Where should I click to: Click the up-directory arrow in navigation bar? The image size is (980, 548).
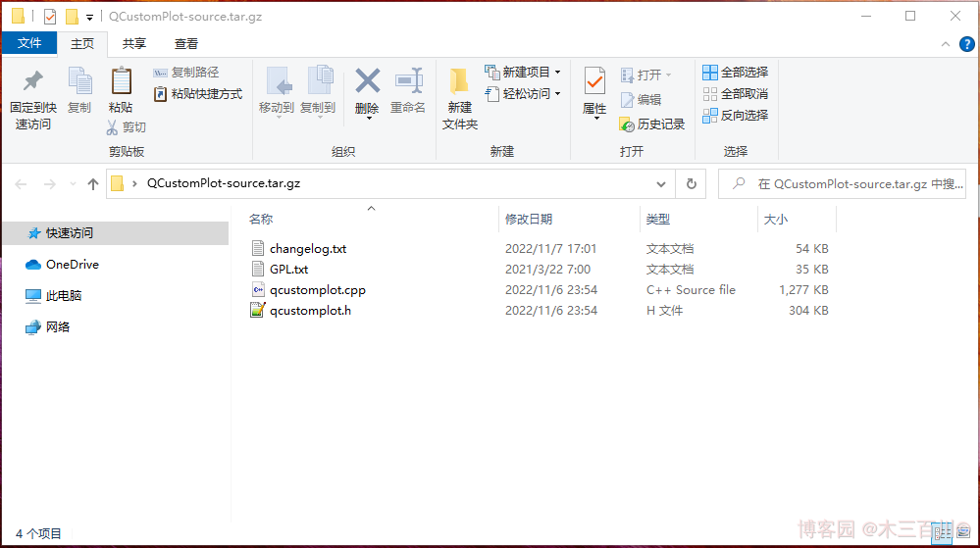[93, 183]
